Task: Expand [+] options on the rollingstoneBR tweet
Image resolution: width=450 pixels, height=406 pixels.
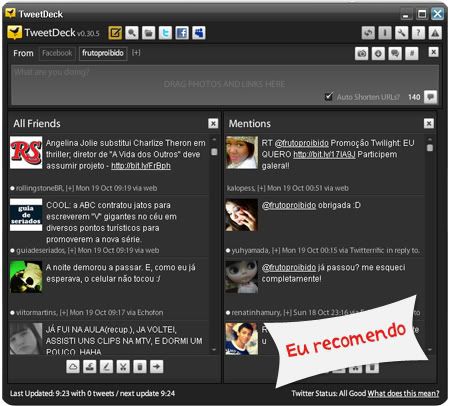Action: click(x=70, y=188)
